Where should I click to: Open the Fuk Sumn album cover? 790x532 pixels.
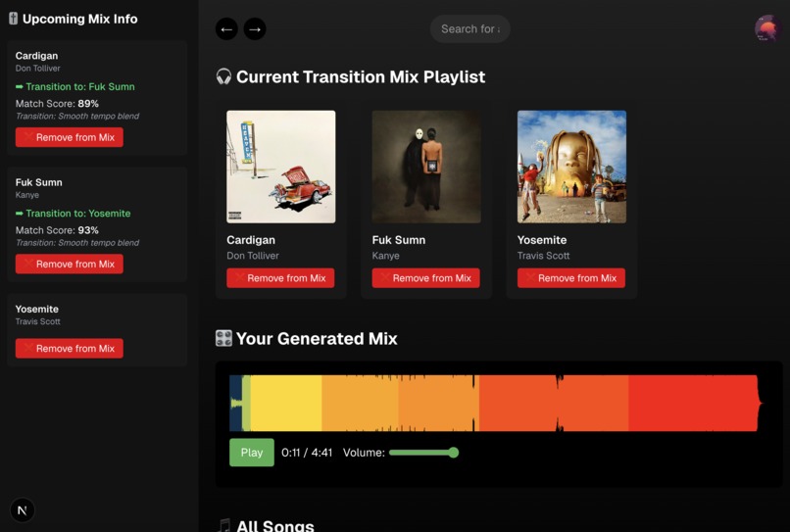click(x=426, y=167)
